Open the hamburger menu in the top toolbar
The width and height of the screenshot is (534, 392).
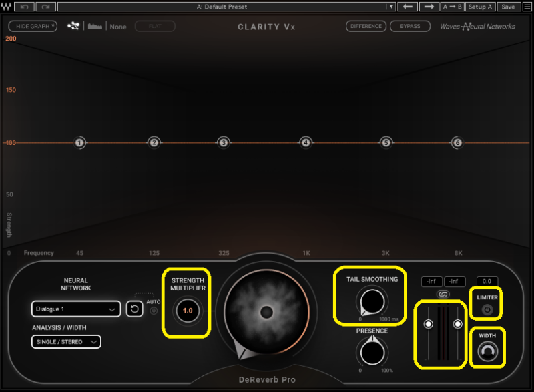pos(527,7)
